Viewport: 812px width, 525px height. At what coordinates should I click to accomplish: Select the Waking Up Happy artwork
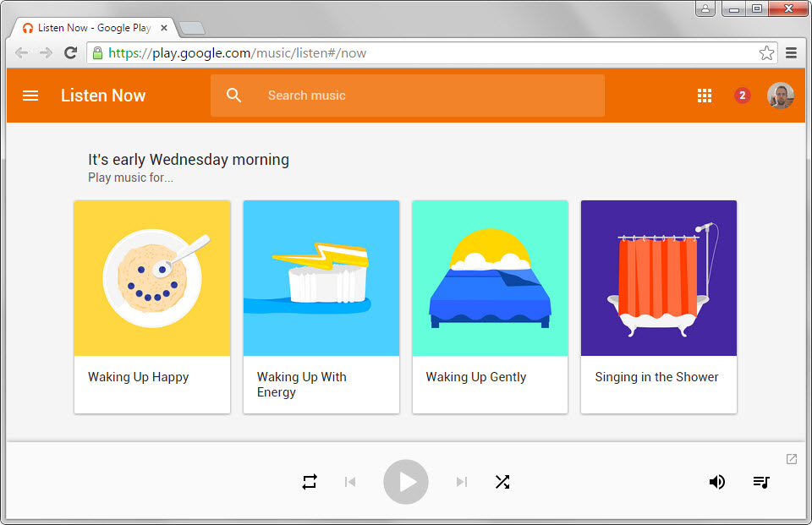pos(152,278)
